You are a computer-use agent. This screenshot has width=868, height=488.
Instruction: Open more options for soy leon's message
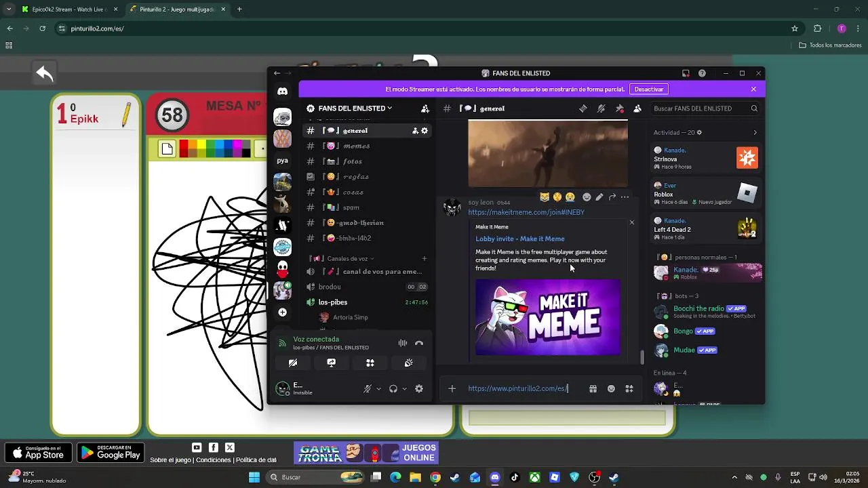point(625,197)
